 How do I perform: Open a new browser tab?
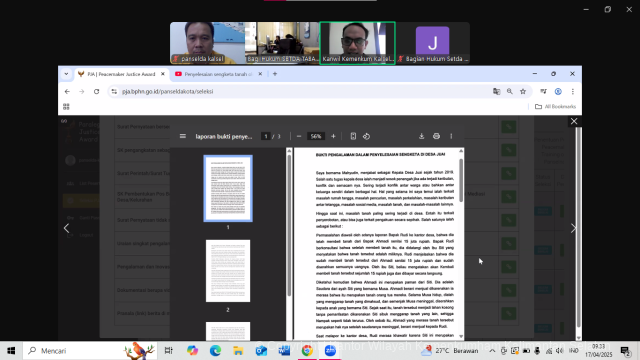click(x=275, y=74)
